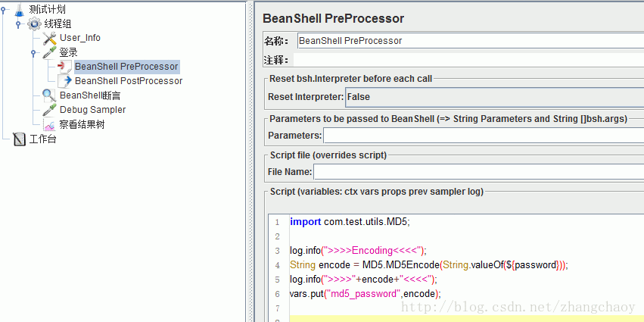Collapse the 线程组 tree node
The width and height of the screenshot is (644, 322).
18,24
